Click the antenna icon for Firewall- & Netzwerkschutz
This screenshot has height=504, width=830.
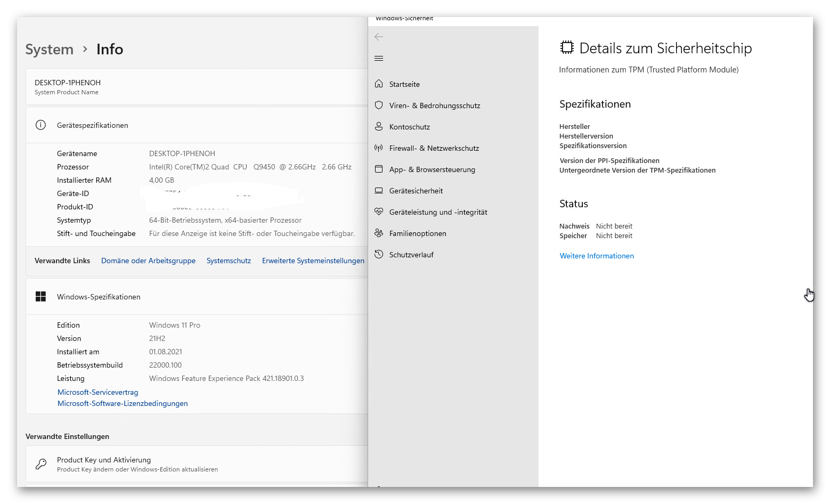[x=379, y=148]
